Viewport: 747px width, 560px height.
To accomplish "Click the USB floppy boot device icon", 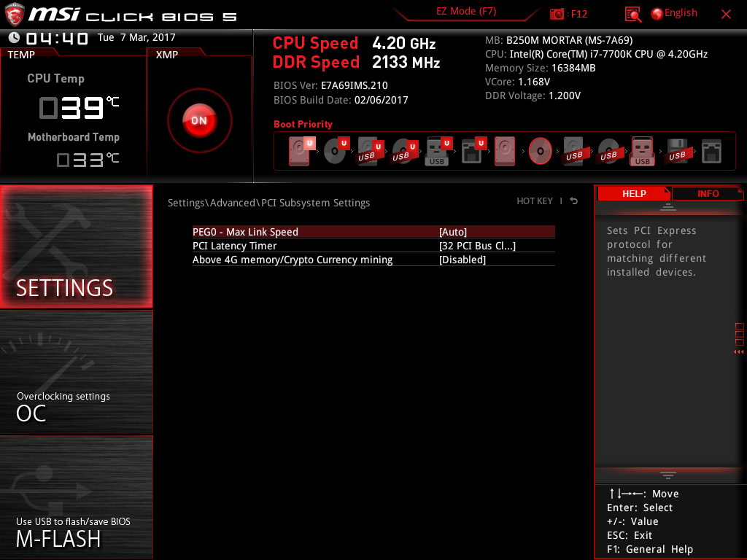I will click(x=676, y=152).
